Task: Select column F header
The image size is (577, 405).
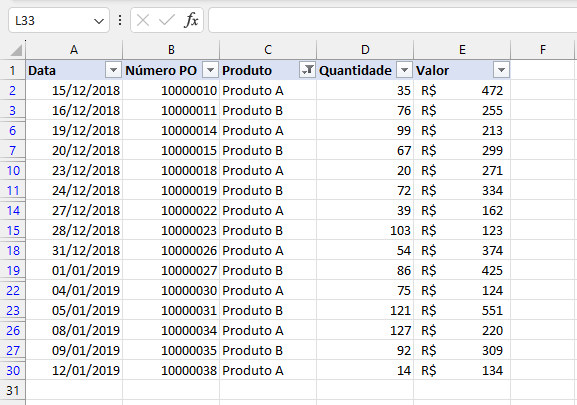Action: click(543, 50)
